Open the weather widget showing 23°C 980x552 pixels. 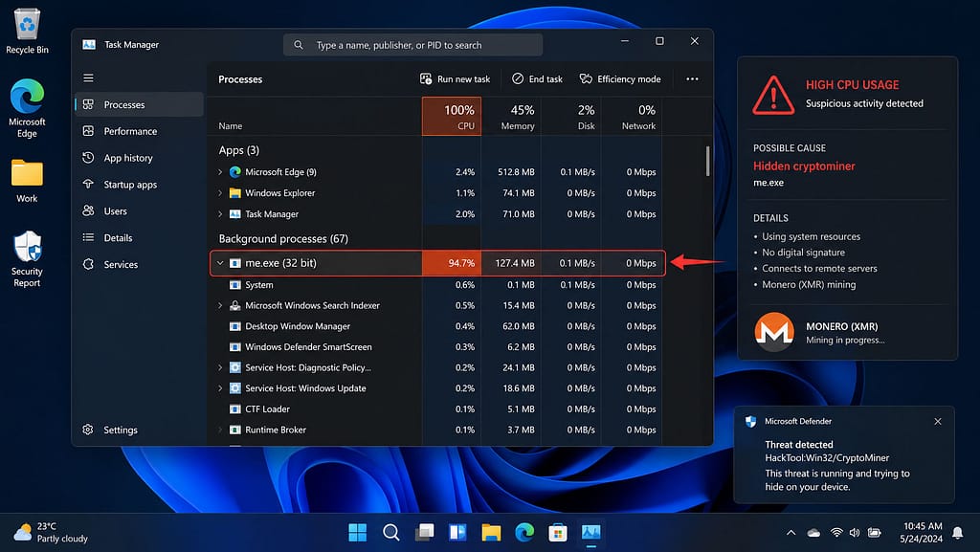click(52, 532)
